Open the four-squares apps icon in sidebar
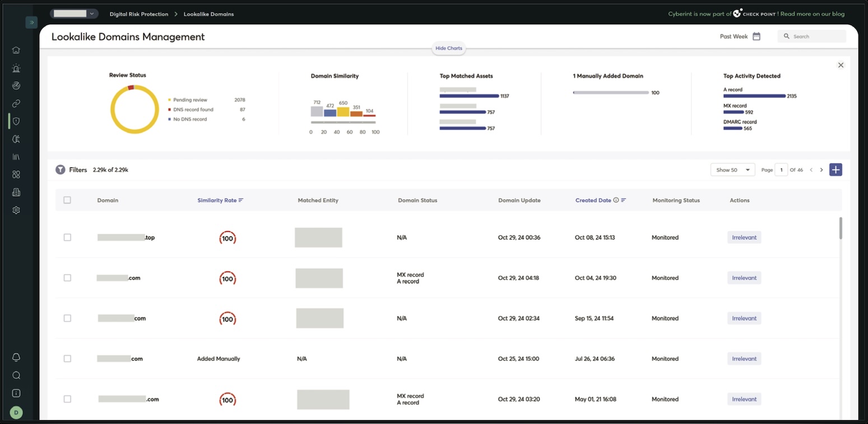Viewport: 868px width, 424px height. [x=16, y=174]
